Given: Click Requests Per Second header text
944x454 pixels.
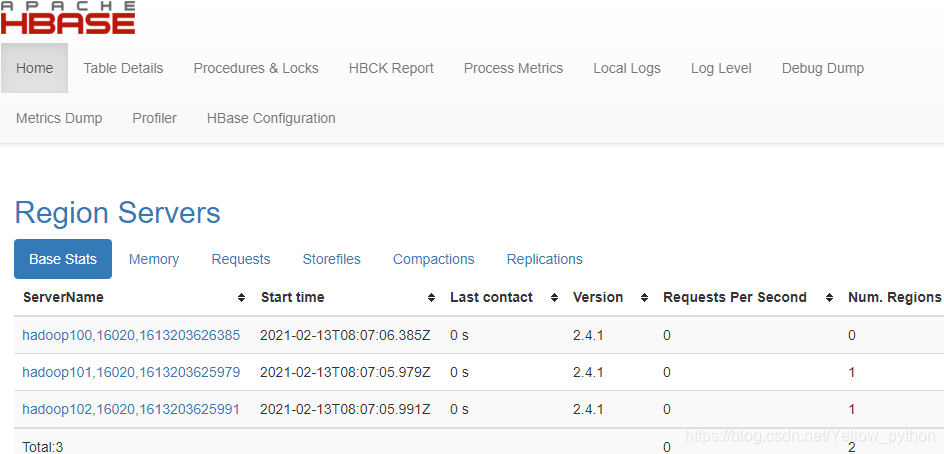Looking at the screenshot, I should coord(734,297).
